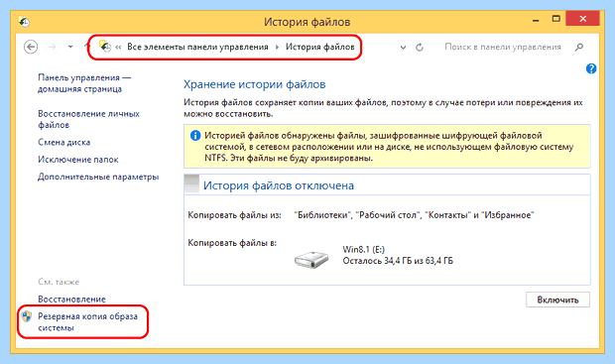Open address bar history dropdown
The height and width of the screenshot is (364, 615).
pyautogui.click(x=403, y=48)
